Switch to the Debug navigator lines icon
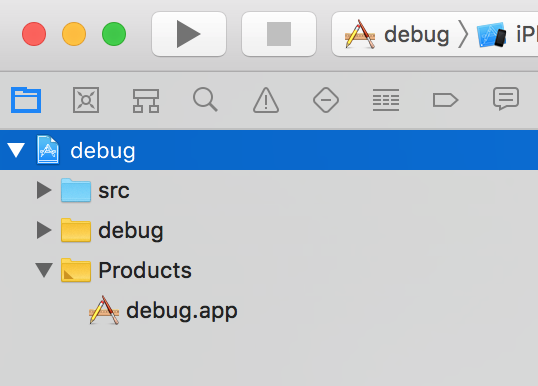Viewport: 538px width, 386px height. tap(386, 100)
